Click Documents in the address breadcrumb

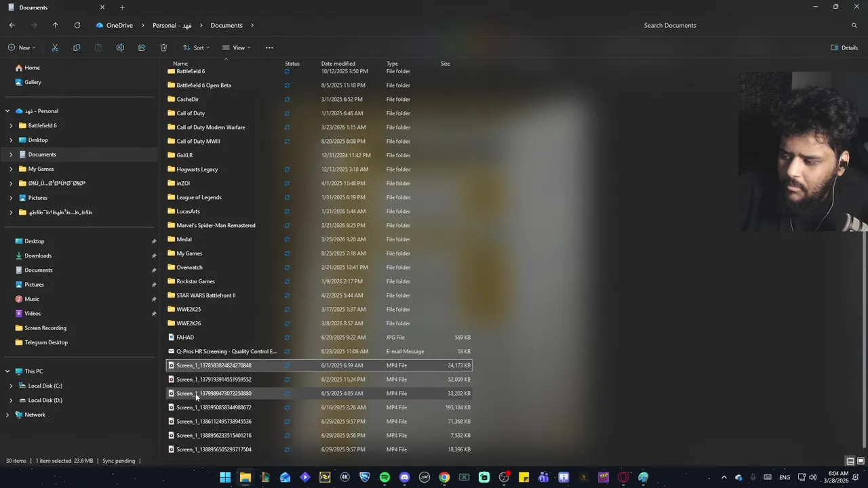pyautogui.click(x=226, y=25)
